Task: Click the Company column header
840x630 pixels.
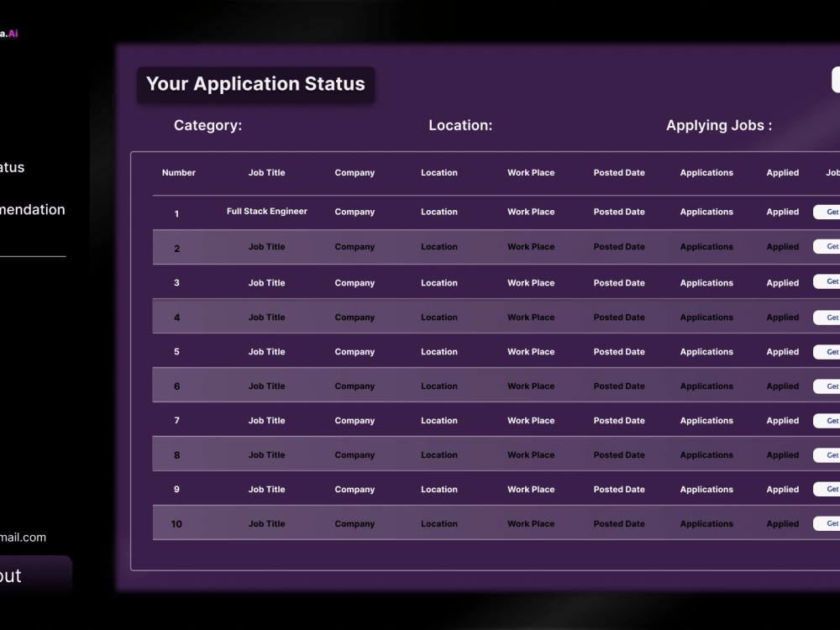Action: point(354,172)
